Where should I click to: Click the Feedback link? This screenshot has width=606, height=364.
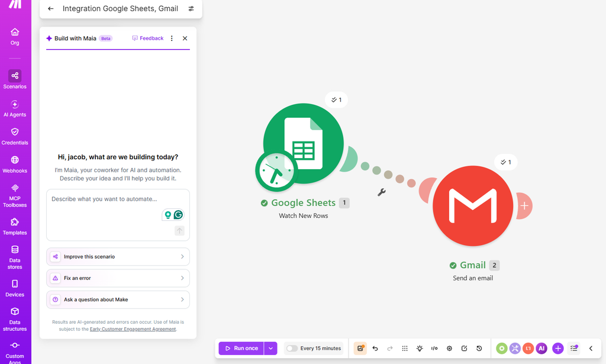pos(147,38)
